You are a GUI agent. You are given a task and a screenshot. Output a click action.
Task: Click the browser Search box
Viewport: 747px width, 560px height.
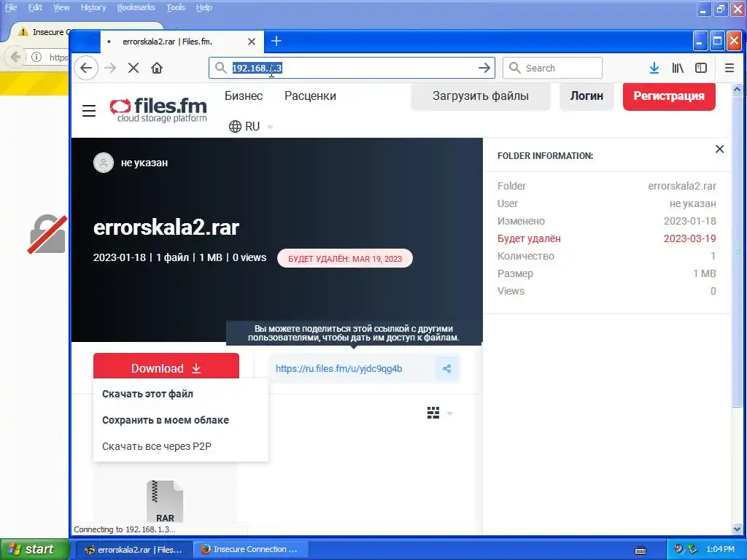[553, 68]
